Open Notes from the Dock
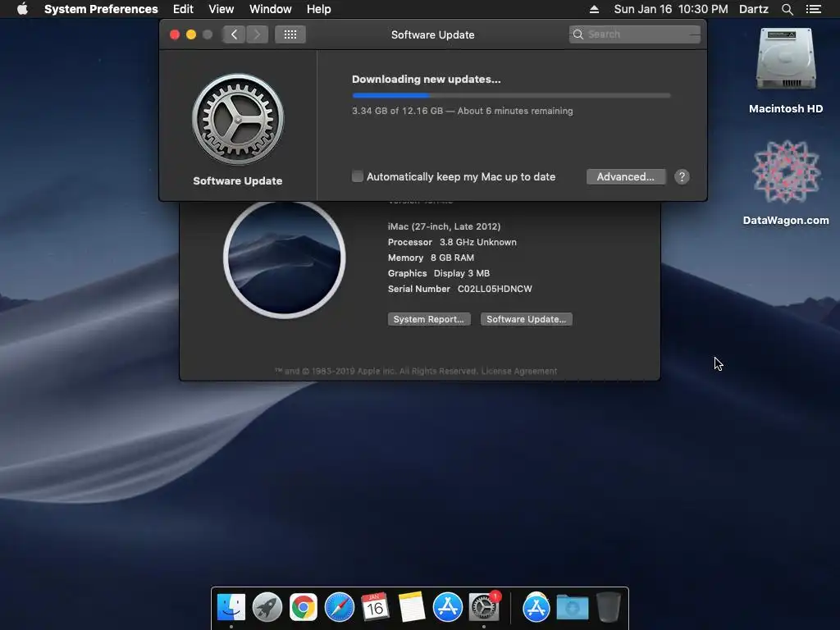Screen dimensions: 840x630 (412, 607)
